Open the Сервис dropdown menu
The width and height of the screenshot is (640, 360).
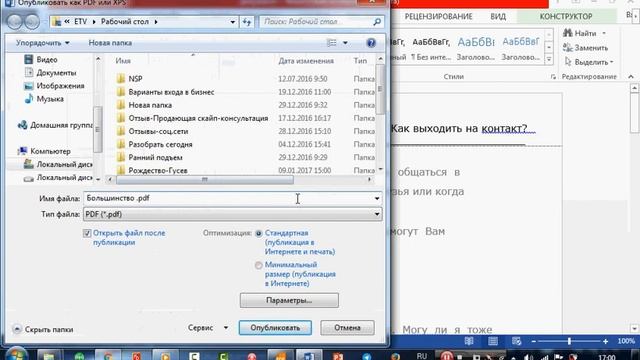(x=208, y=328)
